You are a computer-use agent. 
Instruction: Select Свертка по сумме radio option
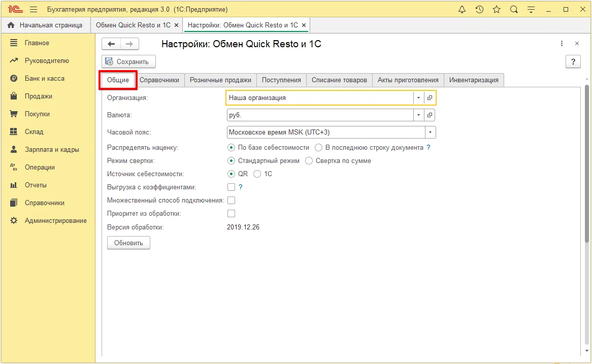click(309, 161)
